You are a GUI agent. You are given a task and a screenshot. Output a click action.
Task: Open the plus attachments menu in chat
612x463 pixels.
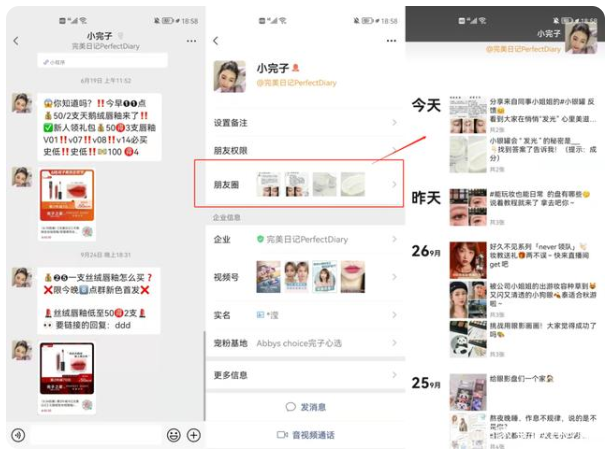click(x=194, y=435)
